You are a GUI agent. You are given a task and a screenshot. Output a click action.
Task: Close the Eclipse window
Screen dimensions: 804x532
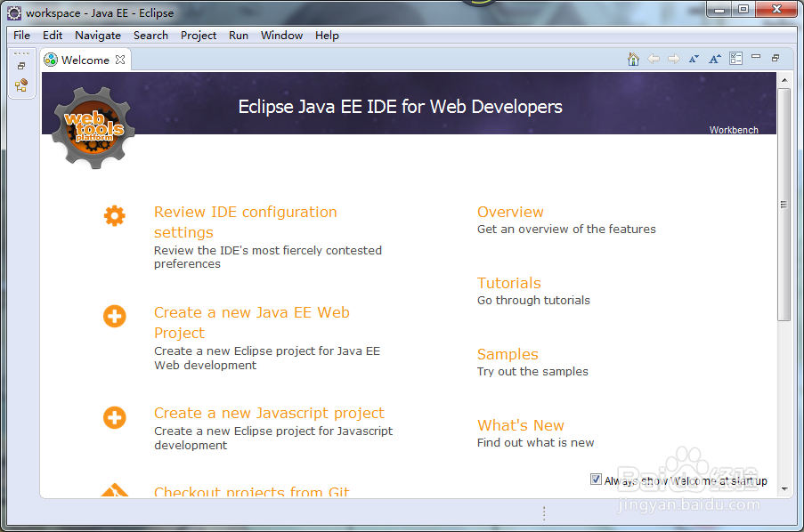click(776, 9)
